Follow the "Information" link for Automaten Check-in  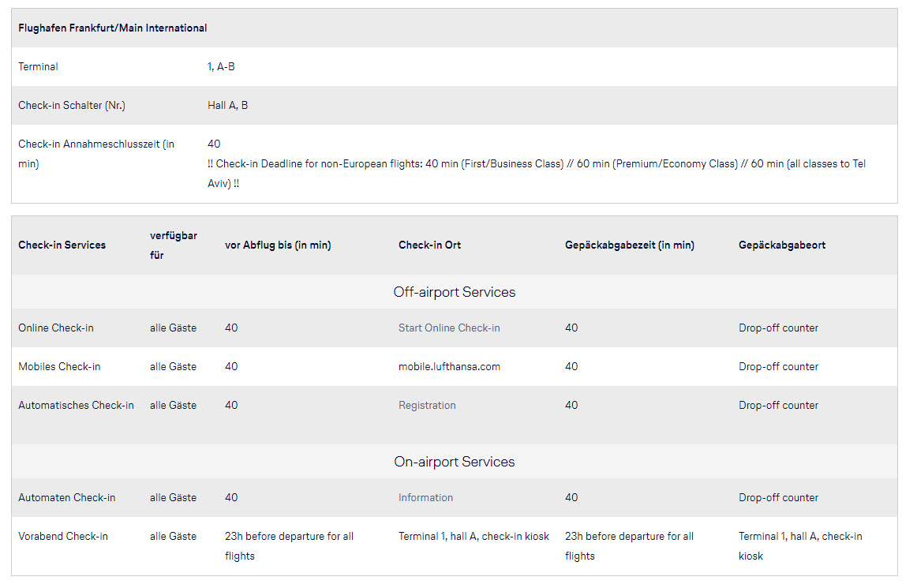tap(425, 497)
